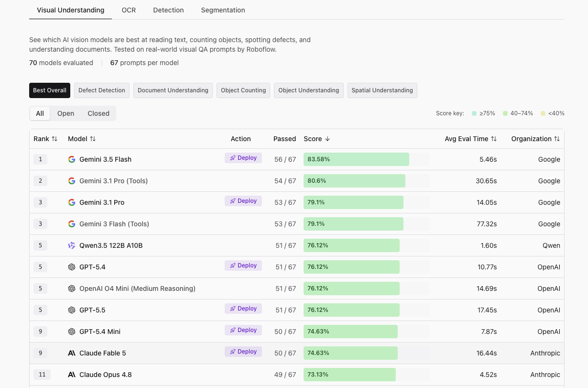Select the Object Counting filter
Image resolution: width=588 pixels, height=388 pixels.
(x=243, y=90)
